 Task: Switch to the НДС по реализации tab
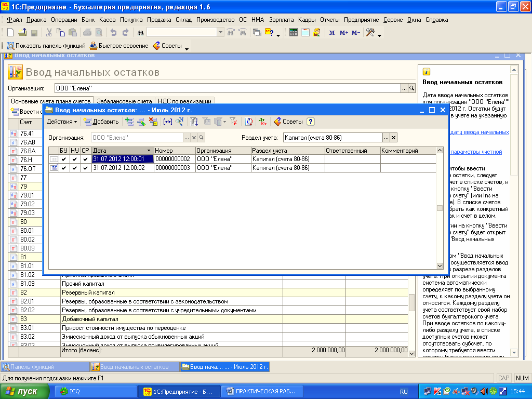(x=184, y=101)
